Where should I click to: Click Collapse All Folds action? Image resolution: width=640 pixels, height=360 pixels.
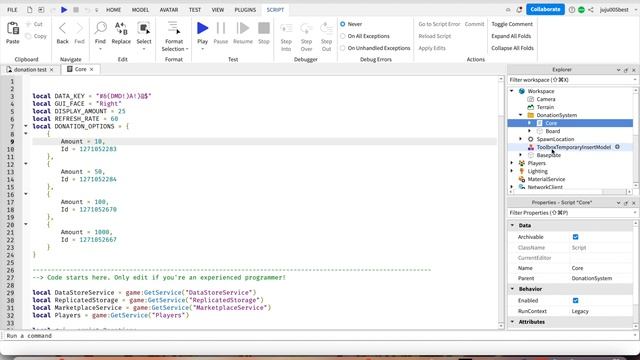tap(512, 48)
